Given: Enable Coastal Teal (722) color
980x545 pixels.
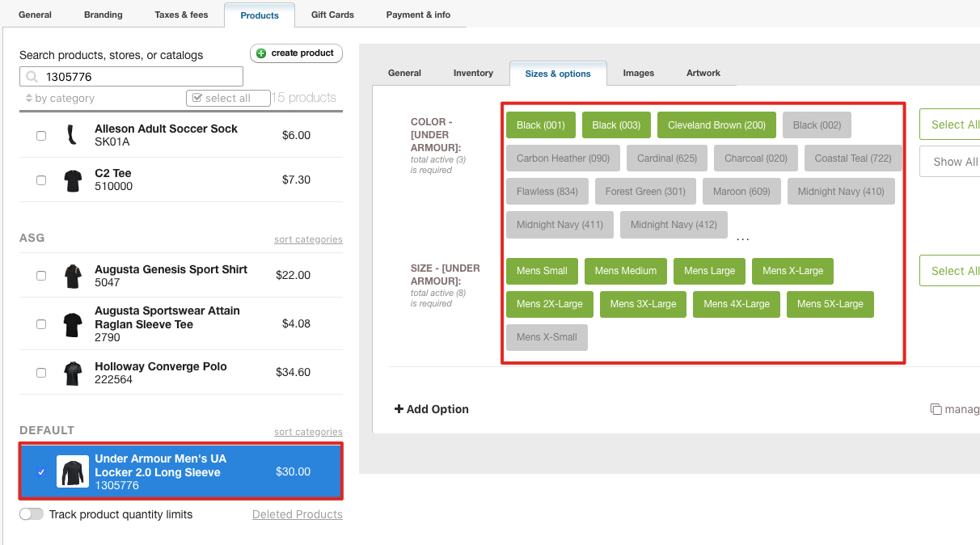Looking at the screenshot, I should point(853,158).
